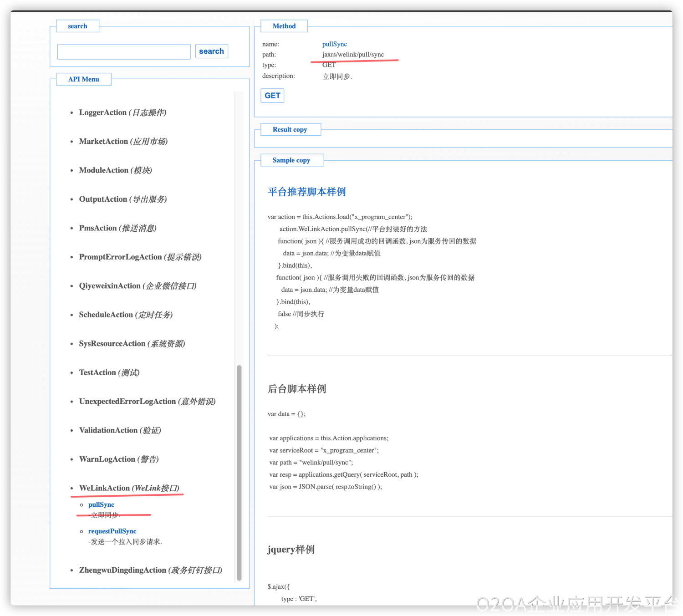Open the pullSync method link
The image size is (683, 616).
(101, 504)
